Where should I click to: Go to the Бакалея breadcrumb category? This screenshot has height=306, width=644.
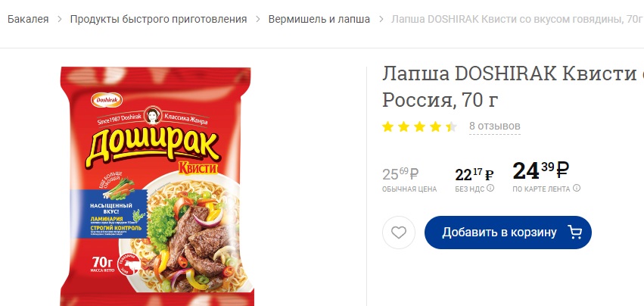(28, 19)
